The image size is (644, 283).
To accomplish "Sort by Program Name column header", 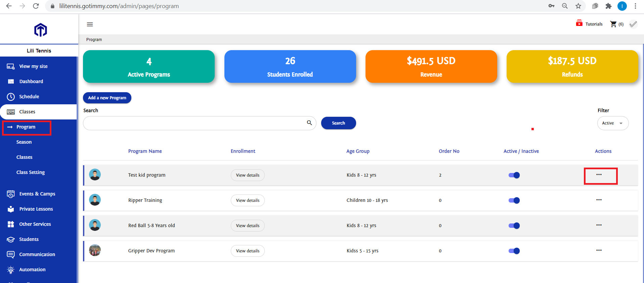I will 145,151.
